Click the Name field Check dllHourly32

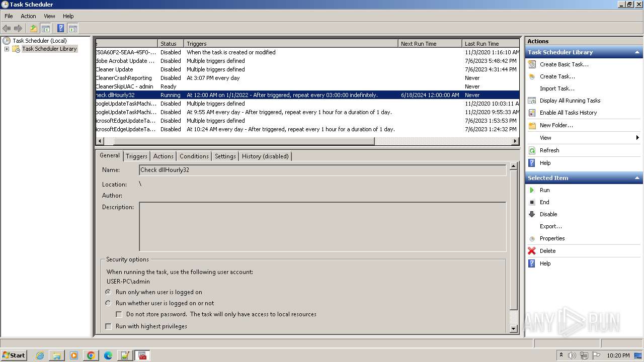tap(323, 170)
